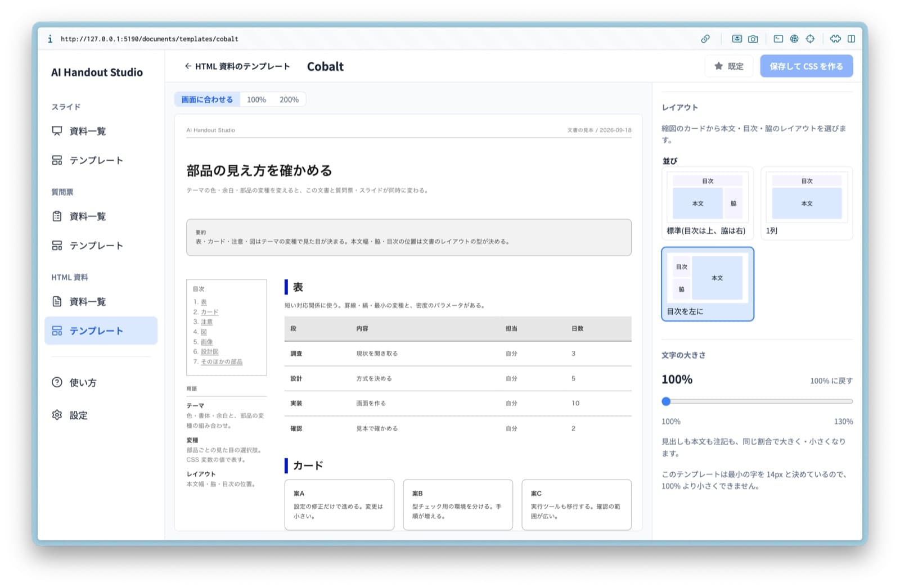Open スライド 資料一覧 in the sidebar

click(x=101, y=131)
